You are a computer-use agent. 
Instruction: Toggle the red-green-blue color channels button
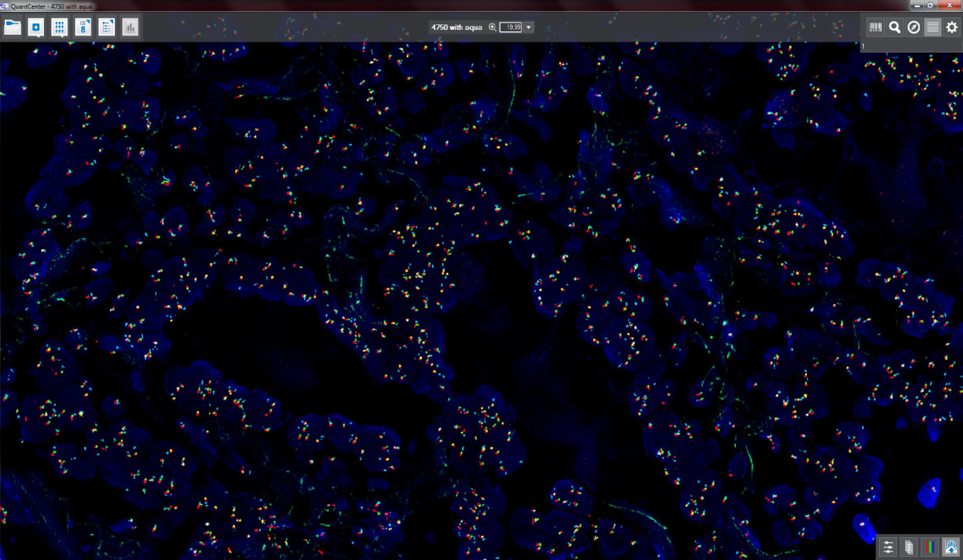coord(930,547)
